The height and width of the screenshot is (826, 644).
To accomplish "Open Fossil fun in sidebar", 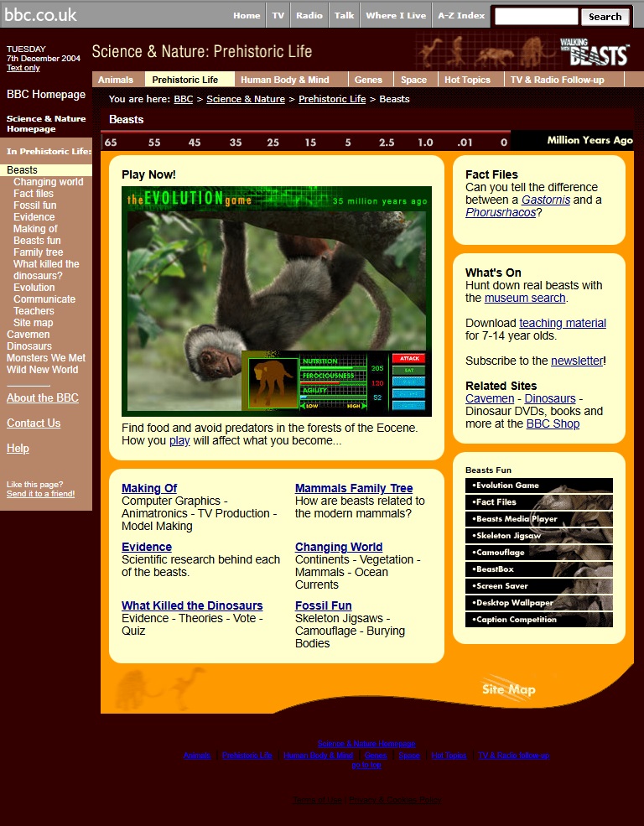I will tap(34, 205).
